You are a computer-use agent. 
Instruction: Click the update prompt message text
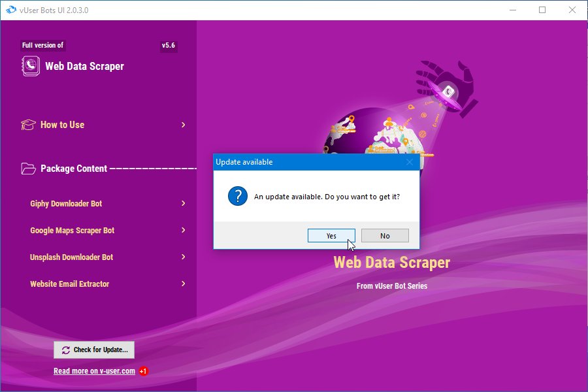[327, 197]
